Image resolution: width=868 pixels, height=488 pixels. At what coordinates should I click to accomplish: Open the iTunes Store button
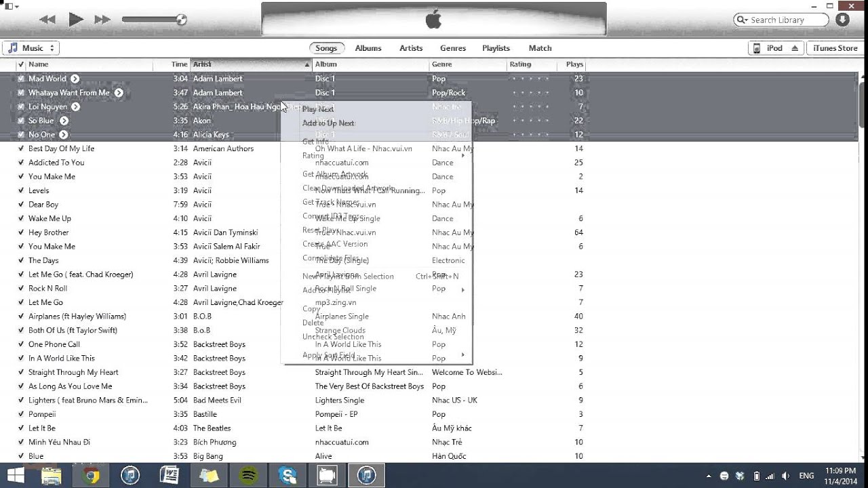[x=835, y=48]
